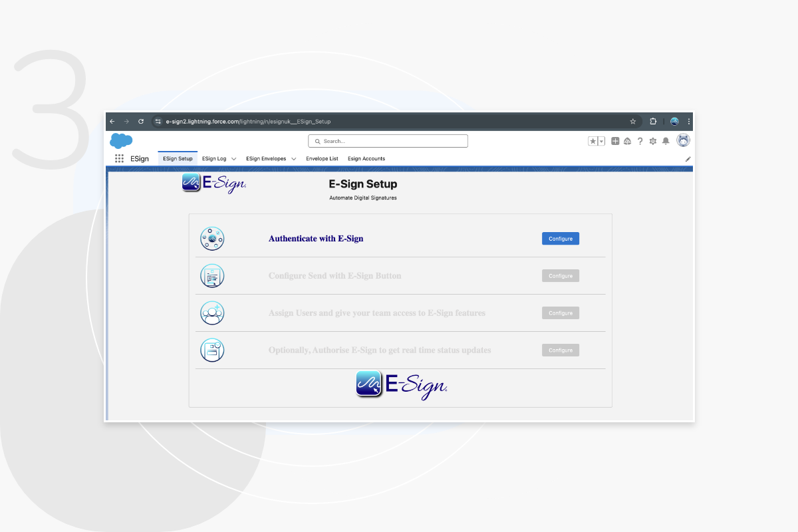Click the "Authenticate with E-Sign" text
798x532 pixels.
click(x=316, y=238)
